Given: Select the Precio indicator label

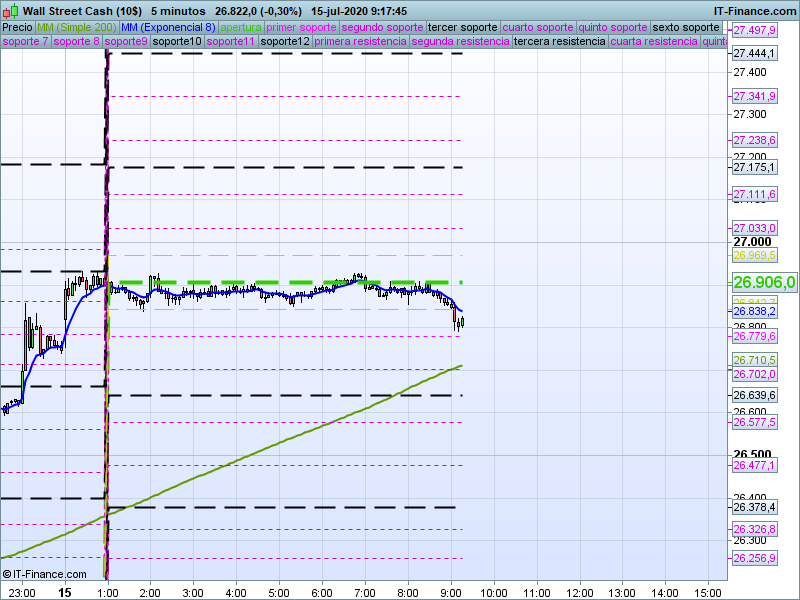Looking at the screenshot, I should coord(17,27).
